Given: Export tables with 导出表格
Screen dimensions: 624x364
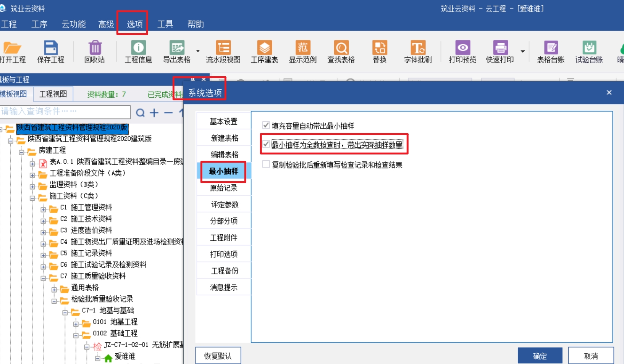Looking at the screenshot, I should click(x=176, y=52).
